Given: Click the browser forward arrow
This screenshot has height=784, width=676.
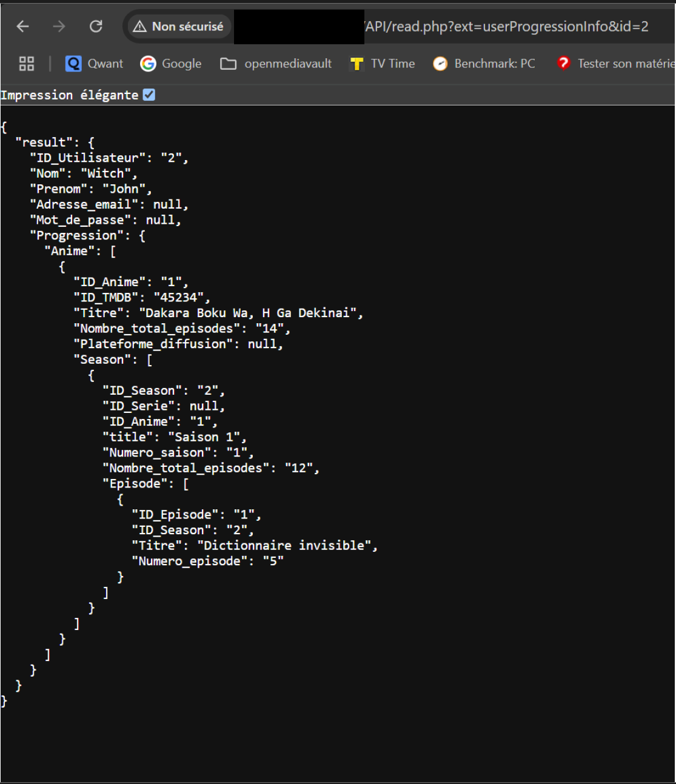Looking at the screenshot, I should [x=59, y=27].
